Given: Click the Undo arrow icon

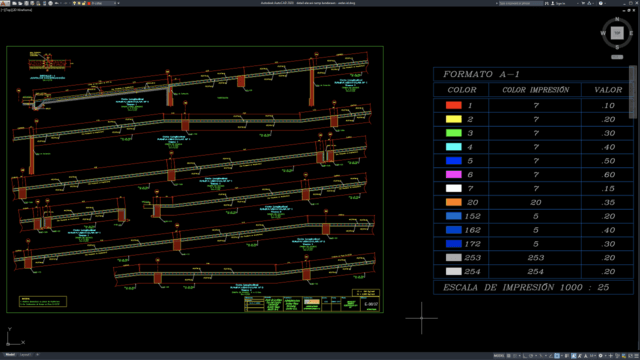Looking at the screenshot, I should [x=56, y=3].
